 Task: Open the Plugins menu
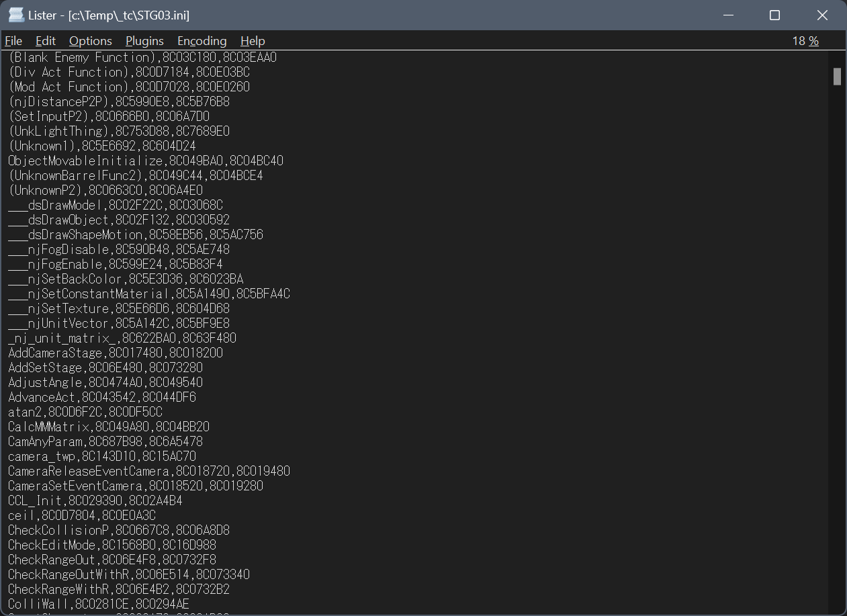(x=144, y=41)
